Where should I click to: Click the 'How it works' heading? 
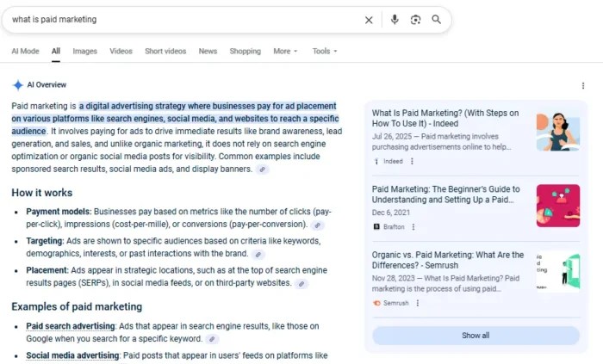click(42, 193)
